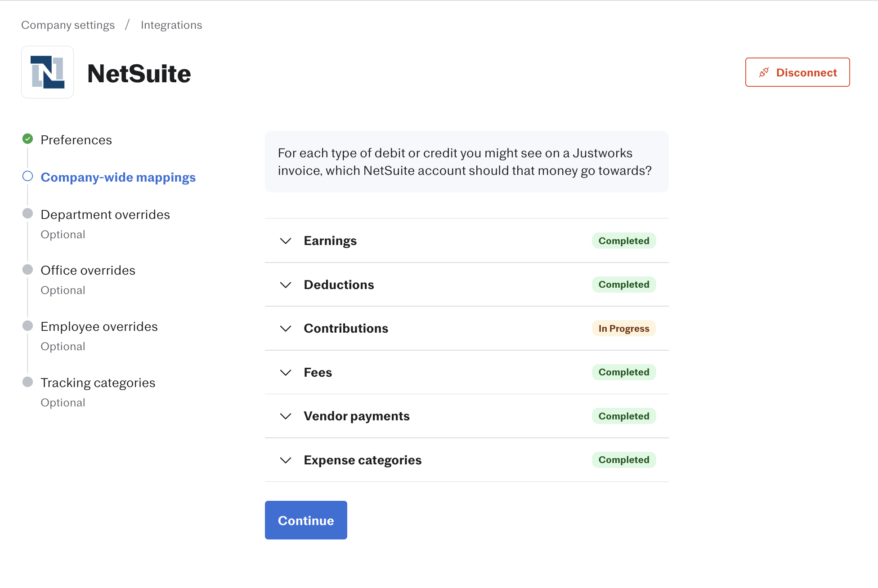Expand the Contributions section chevron

286,329
